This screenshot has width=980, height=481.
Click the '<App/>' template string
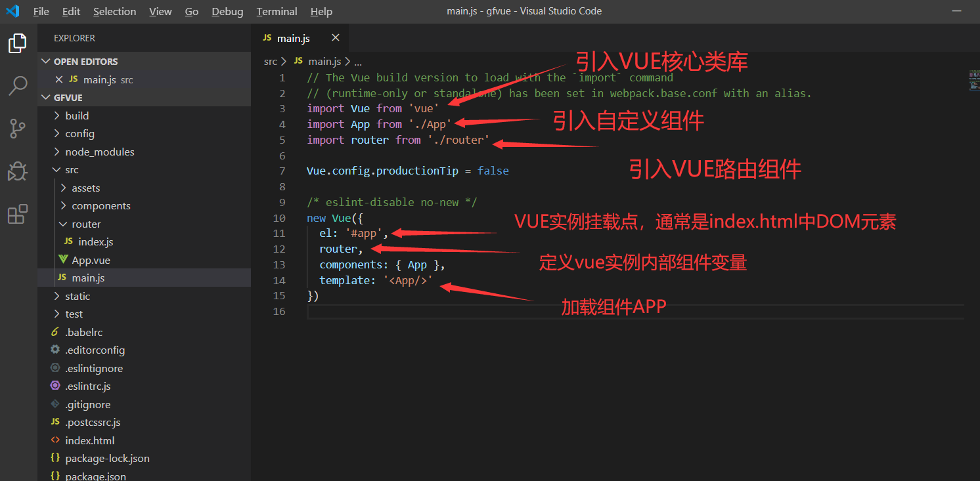coord(408,280)
